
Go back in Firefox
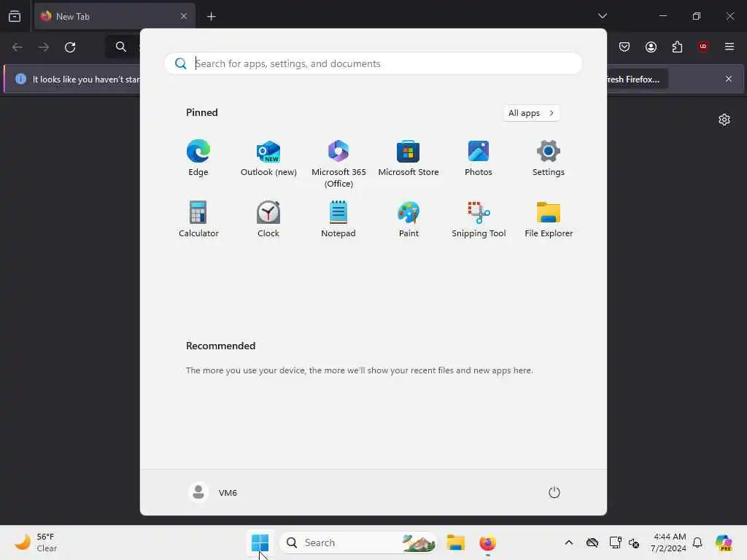click(18, 47)
